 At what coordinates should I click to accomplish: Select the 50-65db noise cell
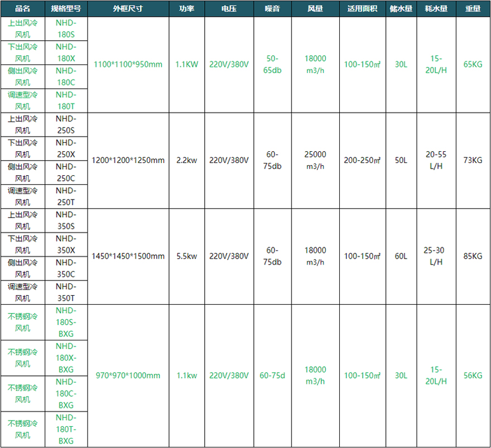pos(272,65)
